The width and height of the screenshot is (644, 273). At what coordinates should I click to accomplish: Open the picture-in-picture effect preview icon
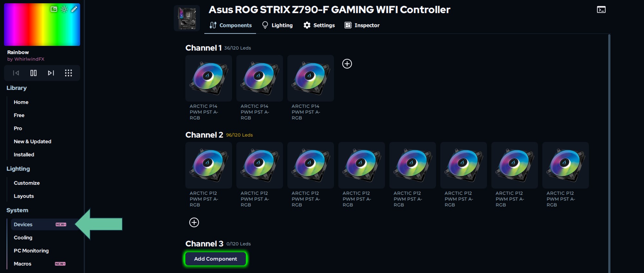coord(54,9)
